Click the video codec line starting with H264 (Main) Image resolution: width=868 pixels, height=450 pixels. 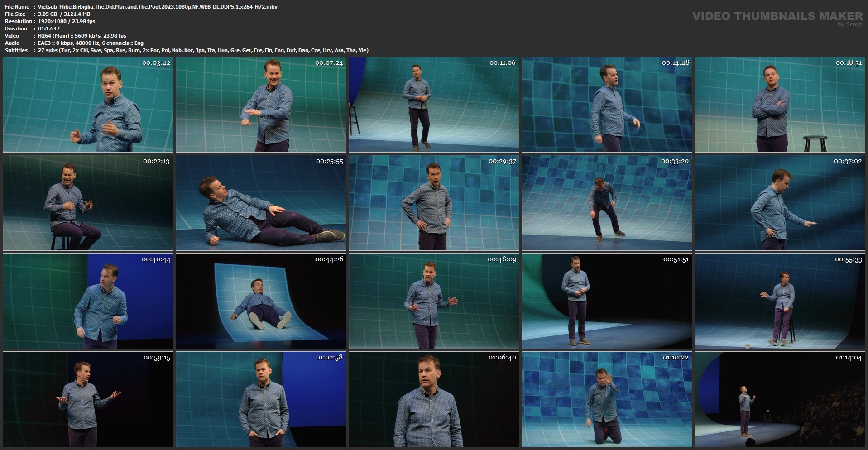tap(82, 36)
